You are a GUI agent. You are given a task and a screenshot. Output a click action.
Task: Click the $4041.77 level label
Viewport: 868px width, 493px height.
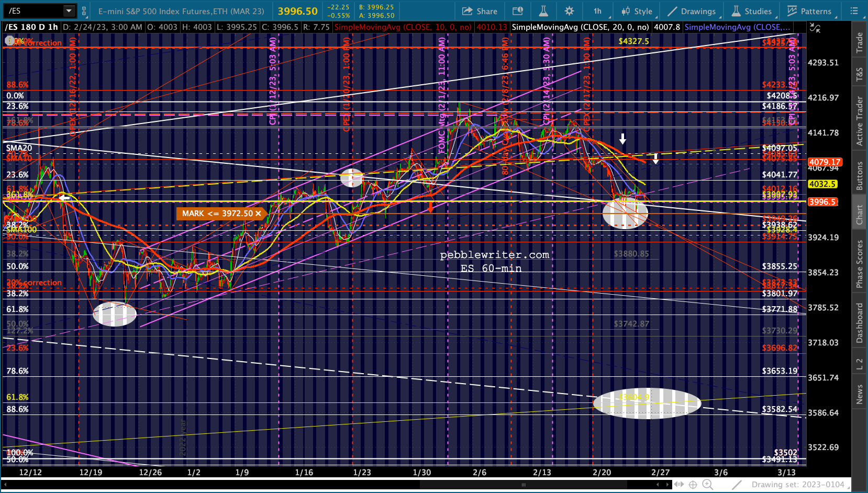pos(780,175)
